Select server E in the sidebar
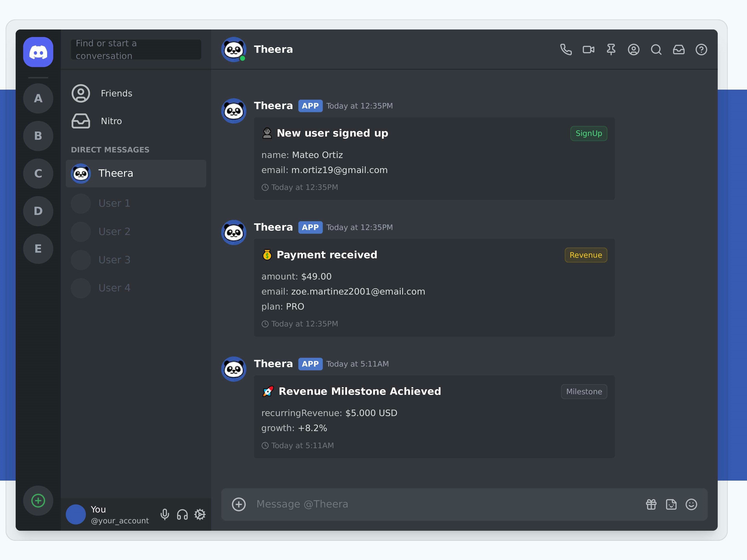Screen dimensions: 747x560 pos(38,249)
